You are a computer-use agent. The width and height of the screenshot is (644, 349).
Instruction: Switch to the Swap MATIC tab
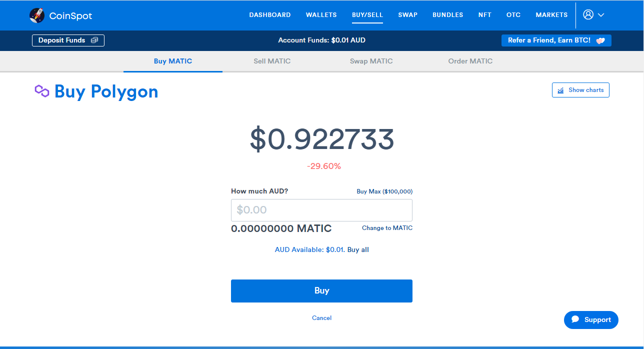[371, 61]
